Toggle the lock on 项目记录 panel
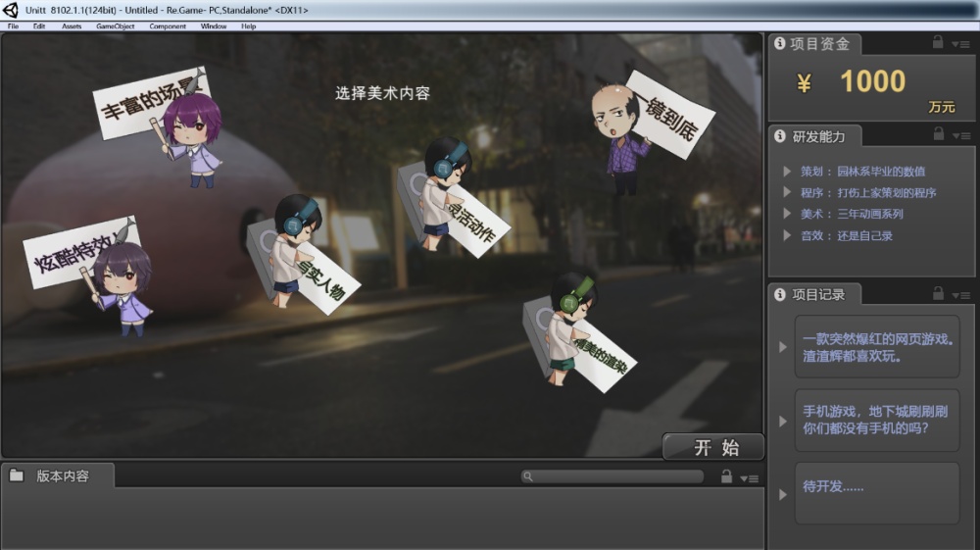980x550 pixels. 938,292
